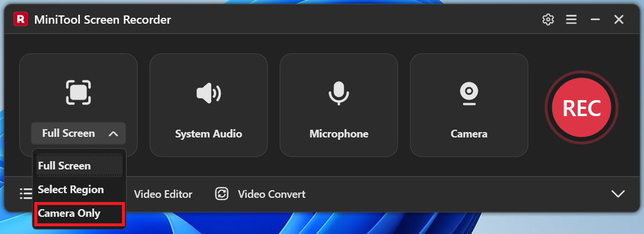Choose Select Region from the dropdown list
The image size is (644, 234).
pyautogui.click(x=79, y=190)
